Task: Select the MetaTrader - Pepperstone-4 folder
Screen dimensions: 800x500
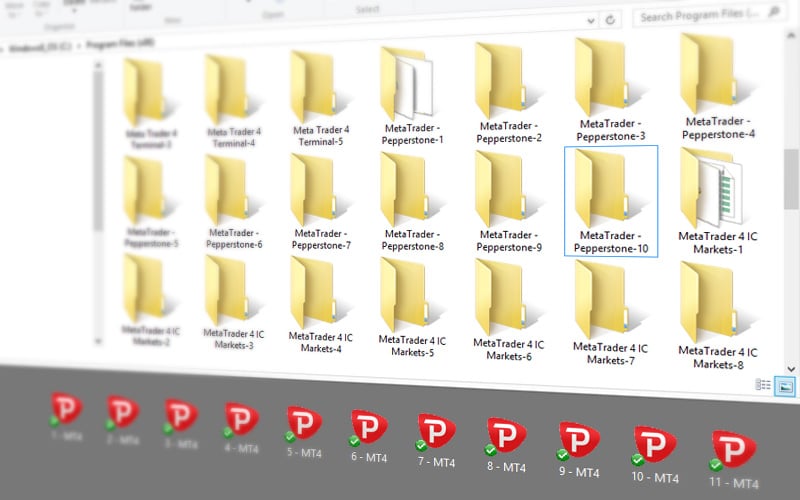Action: coord(718,87)
